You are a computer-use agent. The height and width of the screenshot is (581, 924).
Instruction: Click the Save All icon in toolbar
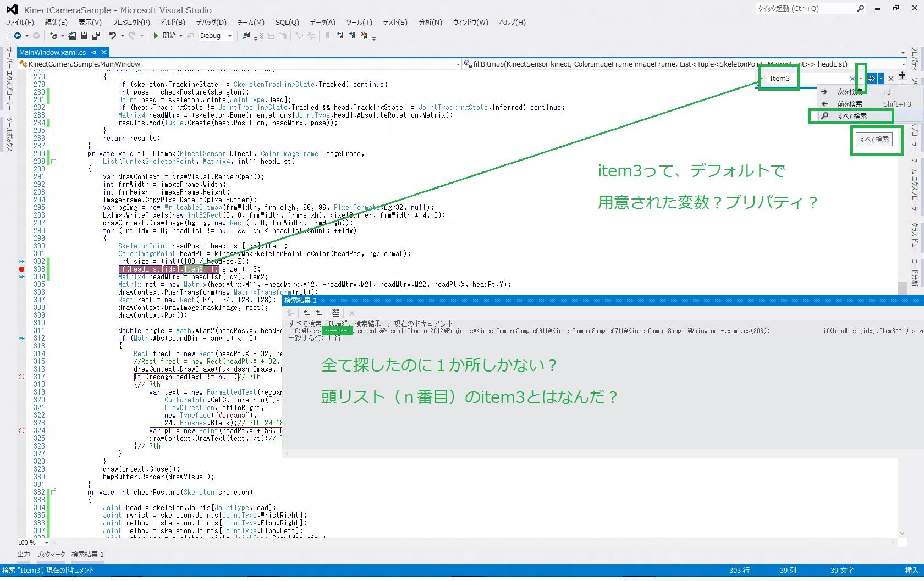click(96, 36)
